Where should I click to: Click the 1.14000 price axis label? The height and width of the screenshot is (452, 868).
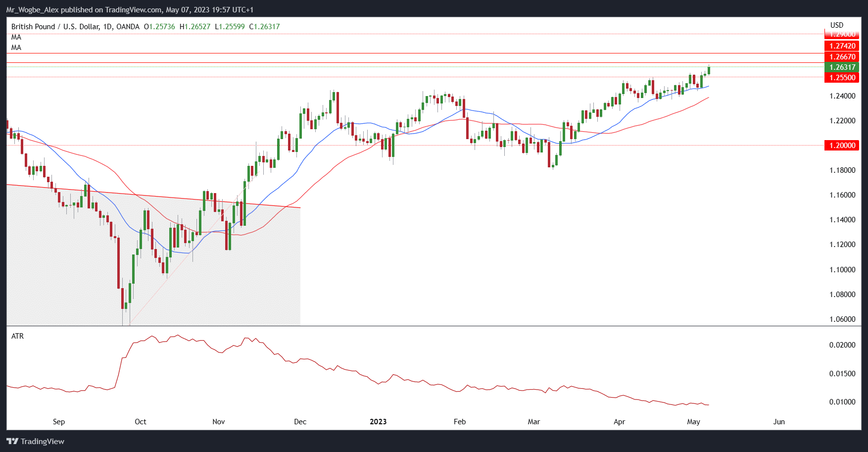[842, 220]
